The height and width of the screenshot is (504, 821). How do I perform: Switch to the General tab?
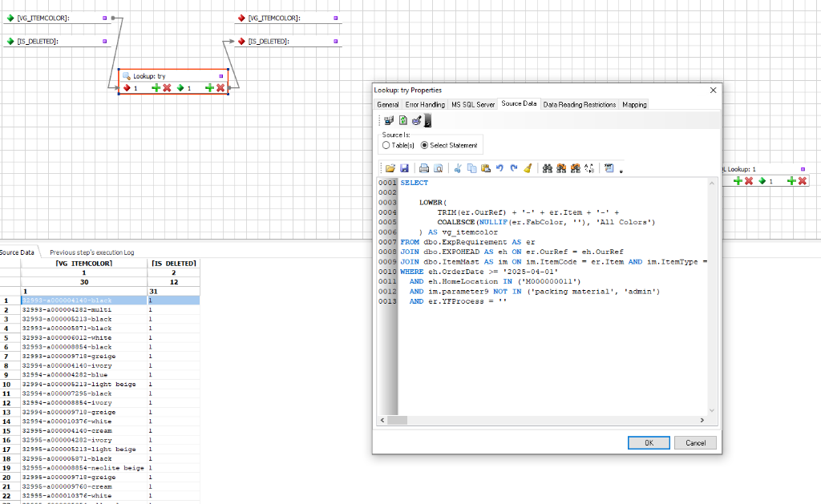pos(388,105)
